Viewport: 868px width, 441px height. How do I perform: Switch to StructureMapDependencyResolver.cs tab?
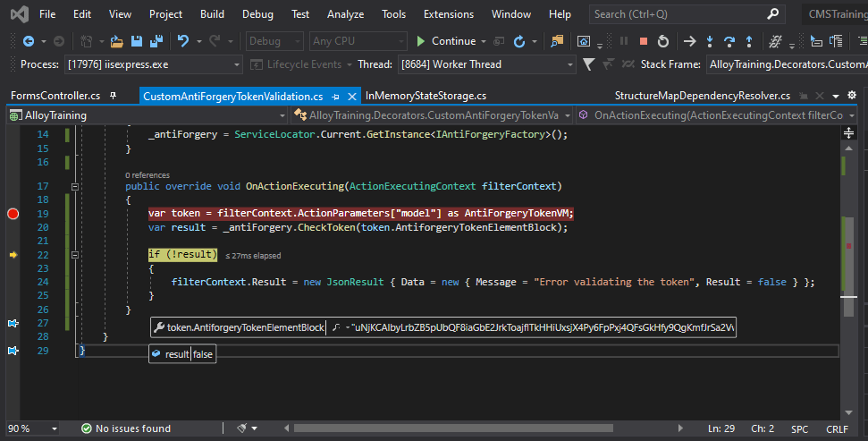tap(702, 96)
